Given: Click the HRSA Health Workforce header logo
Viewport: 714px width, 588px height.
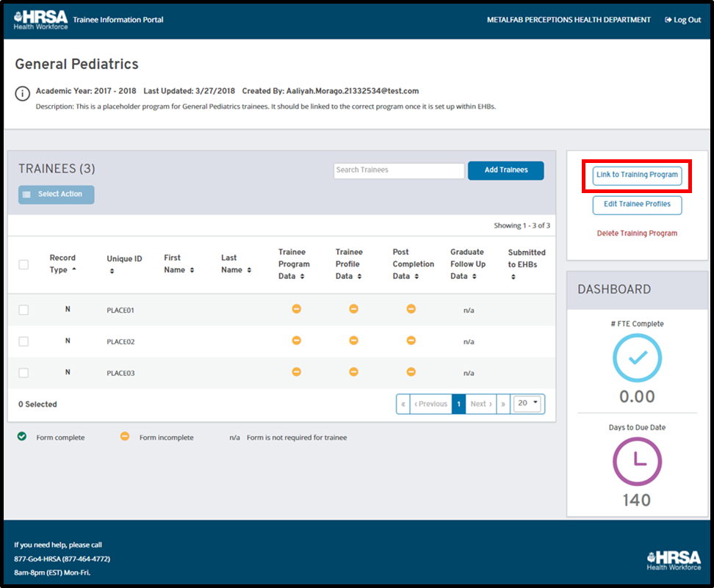Looking at the screenshot, I should click(41, 20).
